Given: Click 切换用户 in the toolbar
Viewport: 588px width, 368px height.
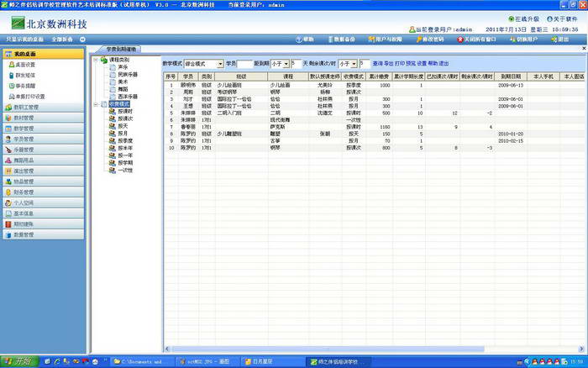Looking at the screenshot, I should pos(523,39).
